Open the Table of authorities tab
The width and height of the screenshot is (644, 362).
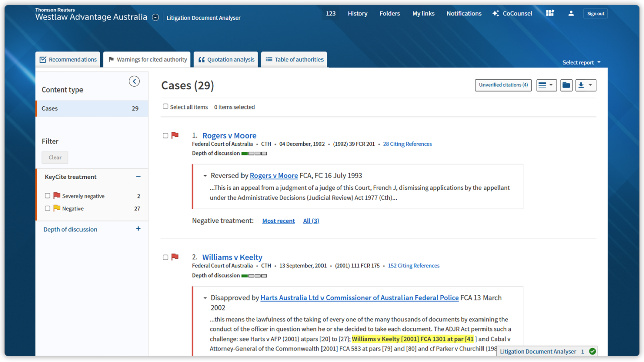[x=294, y=59]
